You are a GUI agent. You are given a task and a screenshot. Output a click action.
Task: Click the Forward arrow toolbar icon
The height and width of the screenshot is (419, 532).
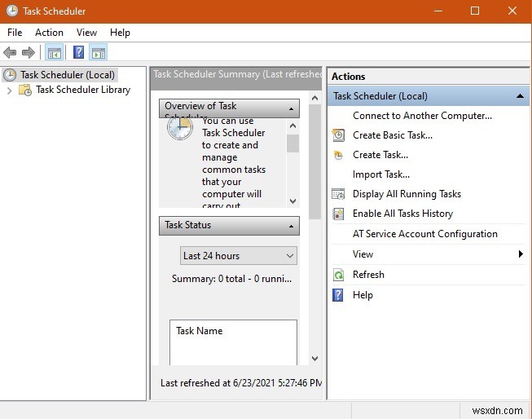[x=29, y=53]
